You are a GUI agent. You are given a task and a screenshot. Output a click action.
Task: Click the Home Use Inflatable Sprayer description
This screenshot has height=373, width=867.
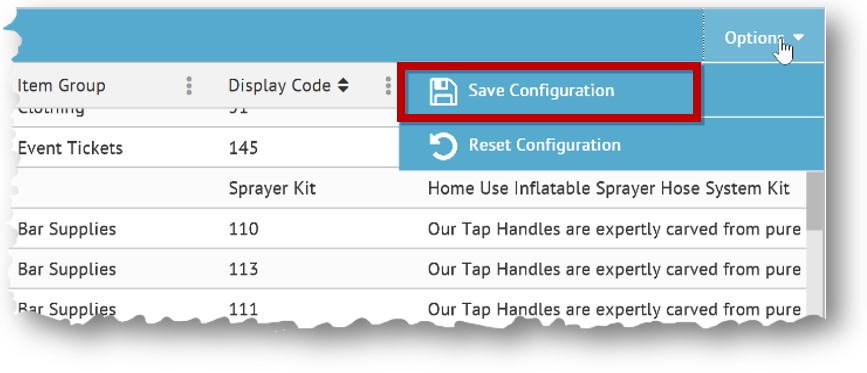(608, 189)
